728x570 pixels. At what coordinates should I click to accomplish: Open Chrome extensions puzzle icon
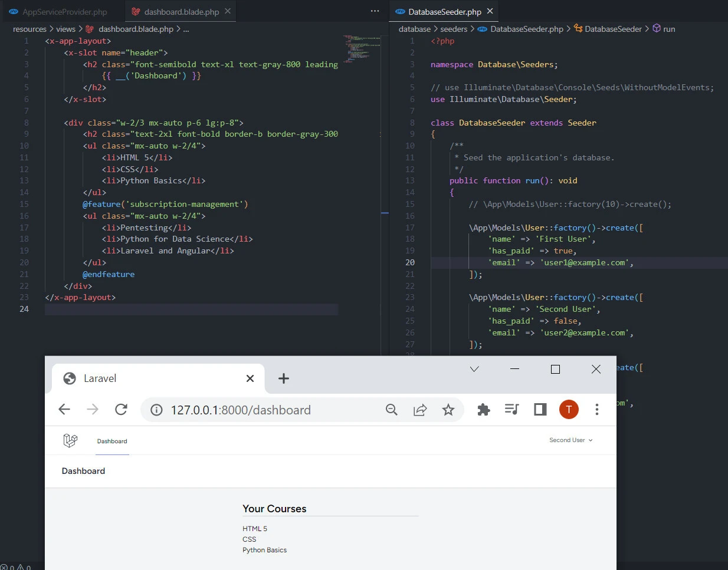(484, 409)
